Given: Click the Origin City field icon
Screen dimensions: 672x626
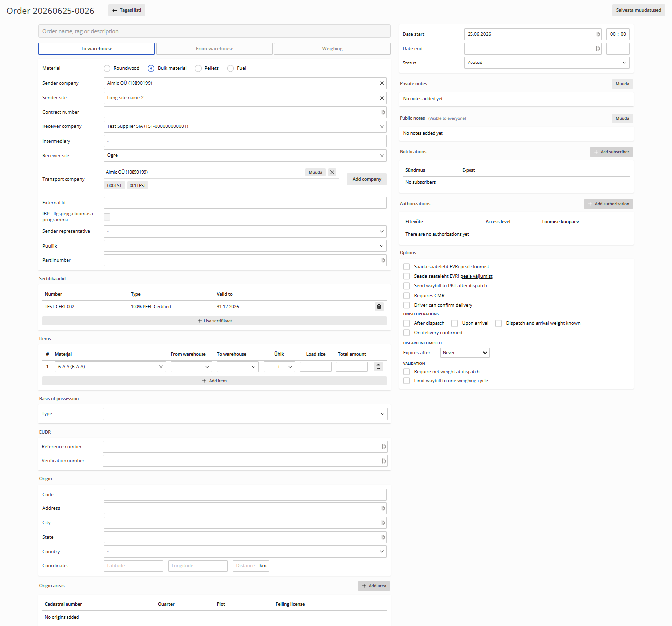Looking at the screenshot, I should (383, 523).
